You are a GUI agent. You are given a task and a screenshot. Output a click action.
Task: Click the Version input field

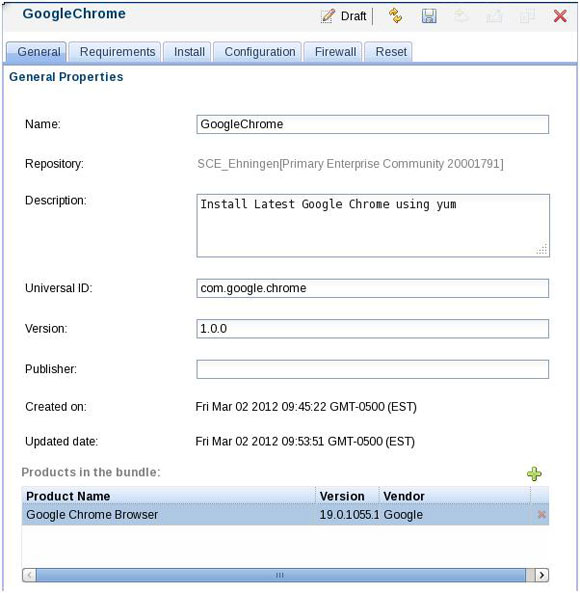click(372, 329)
